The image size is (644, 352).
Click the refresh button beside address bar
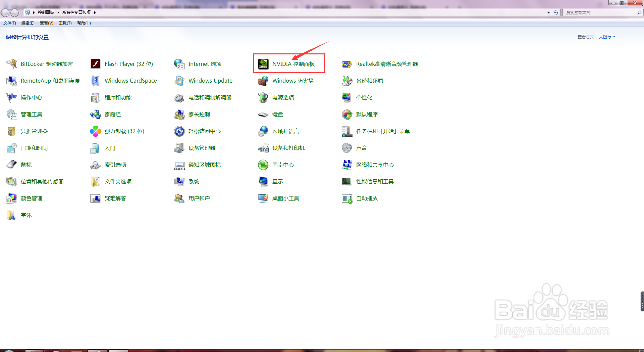point(556,13)
